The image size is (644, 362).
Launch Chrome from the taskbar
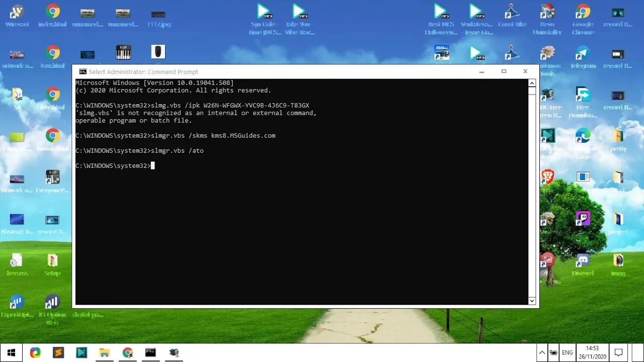click(127, 352)
